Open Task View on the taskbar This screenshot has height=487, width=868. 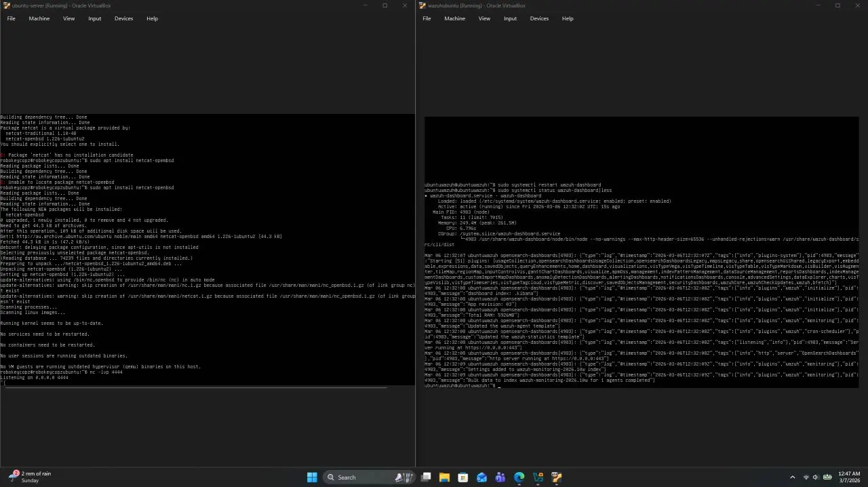point(426,477)
